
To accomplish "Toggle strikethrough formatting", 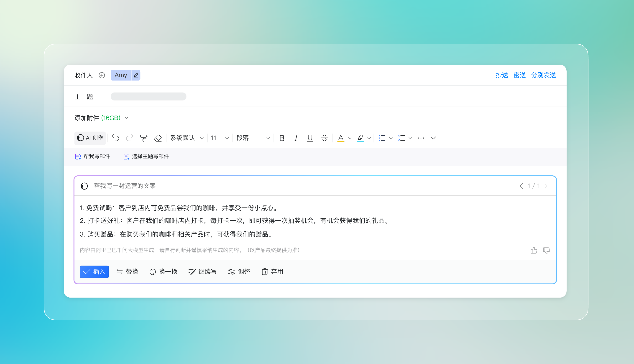I will 324,138.
